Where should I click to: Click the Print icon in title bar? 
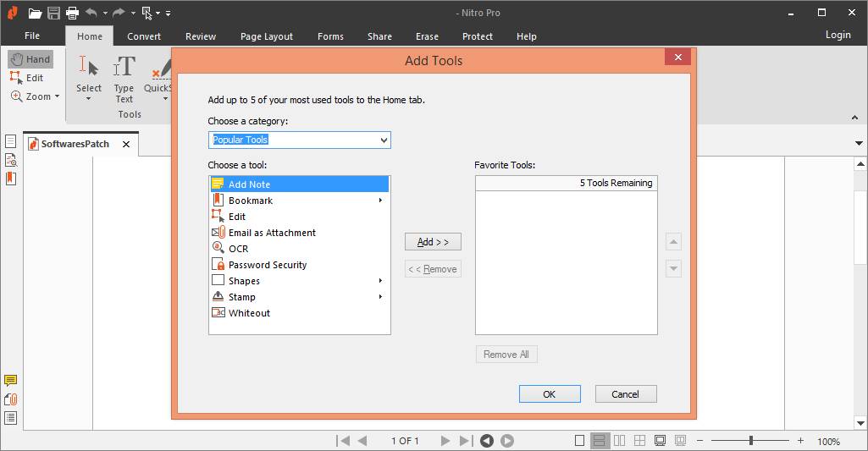point(72,13)
